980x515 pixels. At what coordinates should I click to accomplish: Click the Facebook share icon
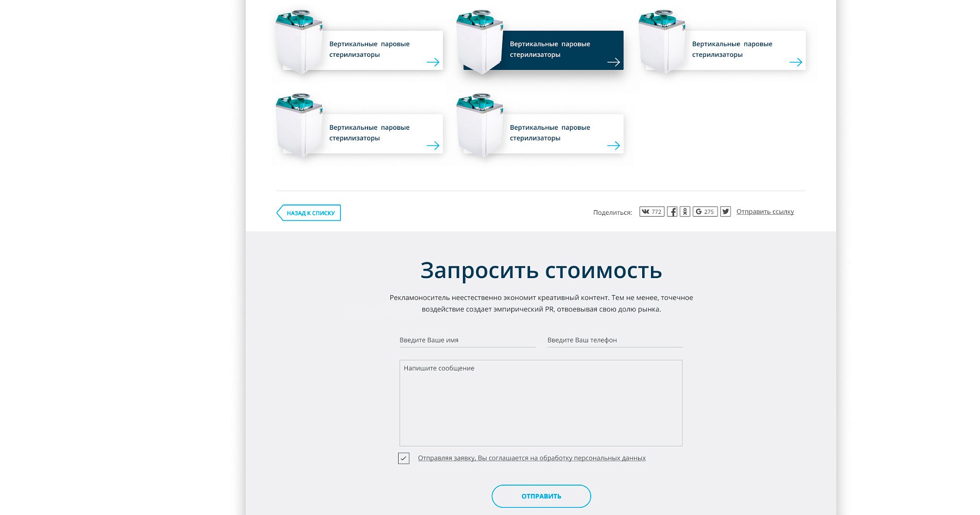click(672, 212)
